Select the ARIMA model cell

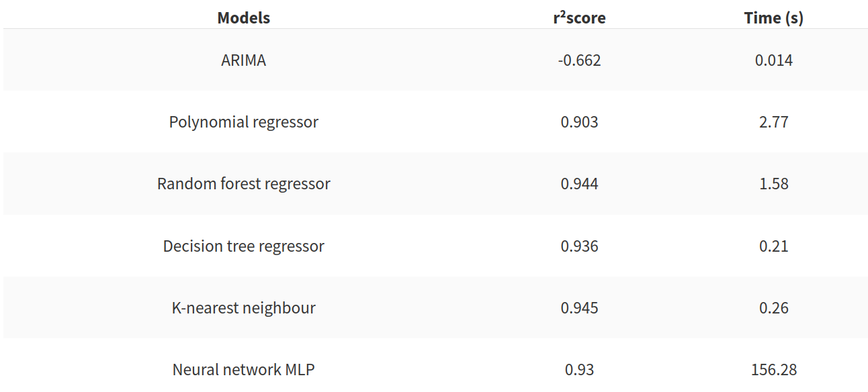pyautogui.click(x=244, y=60)
